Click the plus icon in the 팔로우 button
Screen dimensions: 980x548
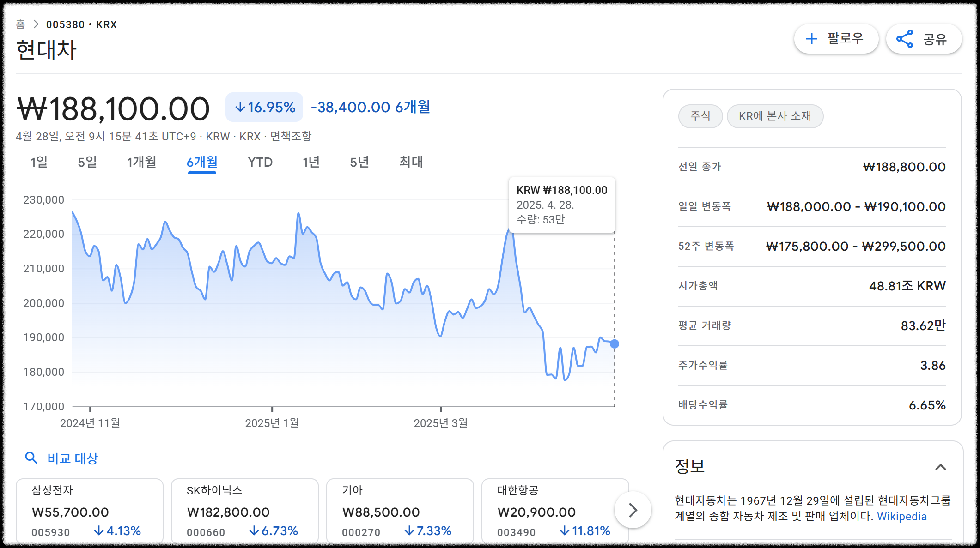point(812,39)
